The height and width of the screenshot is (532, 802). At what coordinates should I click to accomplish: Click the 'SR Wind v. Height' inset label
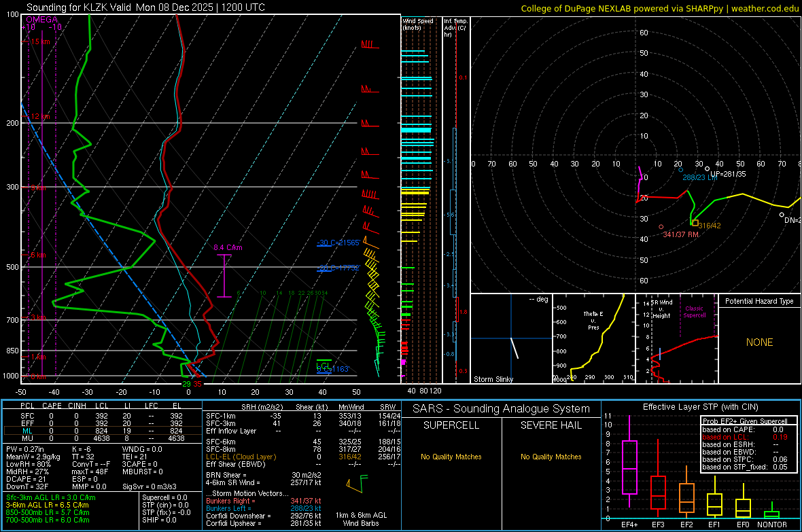click(x=663, y=309)
